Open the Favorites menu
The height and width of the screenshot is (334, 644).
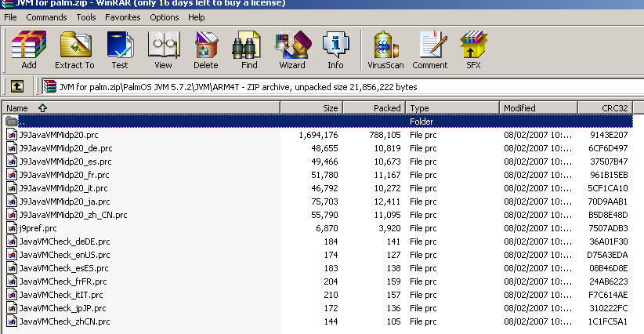[122, 17]
